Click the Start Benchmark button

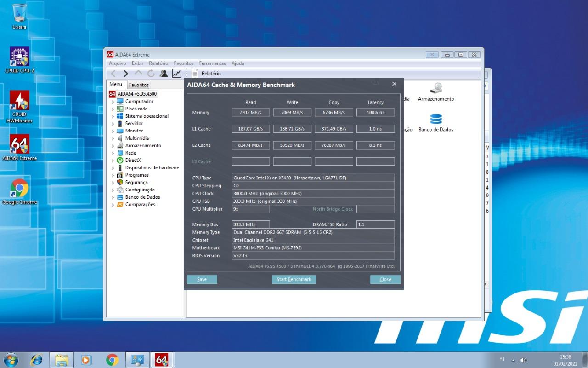(x=294, y=279)
